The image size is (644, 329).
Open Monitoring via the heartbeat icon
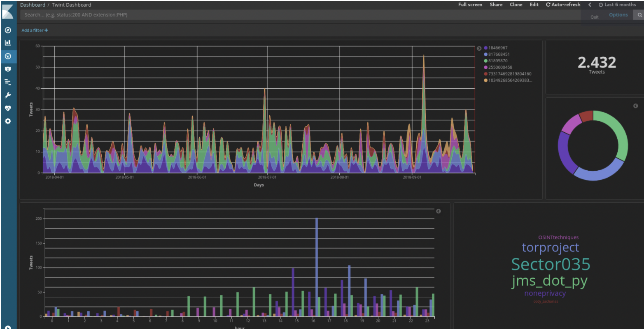(x=8, y=108)
